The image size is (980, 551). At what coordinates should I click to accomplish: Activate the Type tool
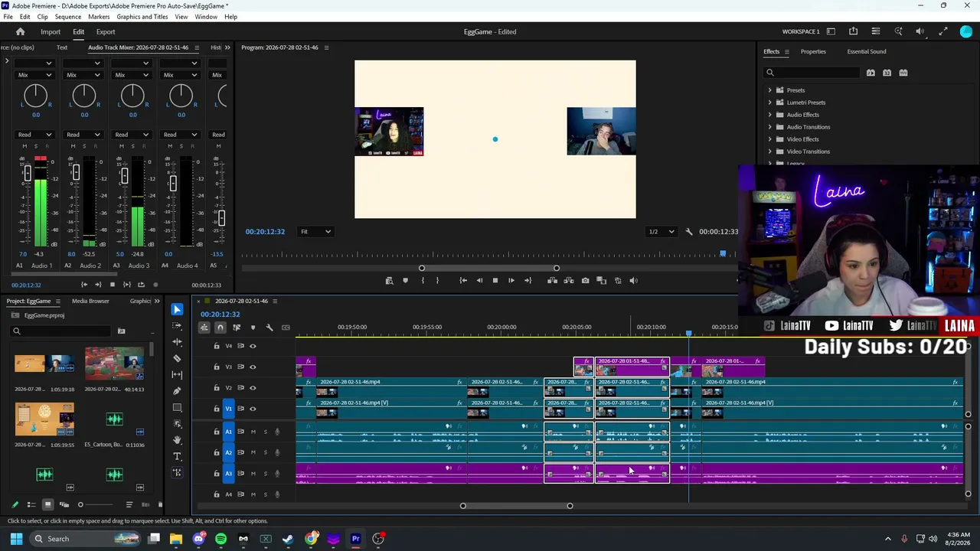point(177,456)
